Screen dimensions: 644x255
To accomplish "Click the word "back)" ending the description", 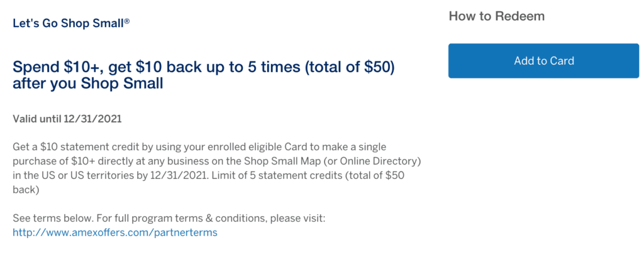I will 26,189.
